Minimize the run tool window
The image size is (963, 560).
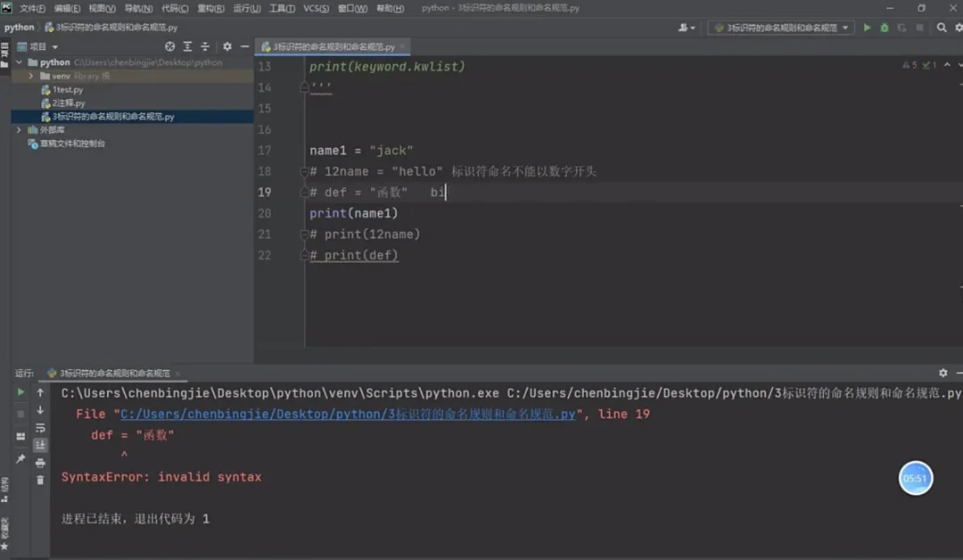pos(959,373)
